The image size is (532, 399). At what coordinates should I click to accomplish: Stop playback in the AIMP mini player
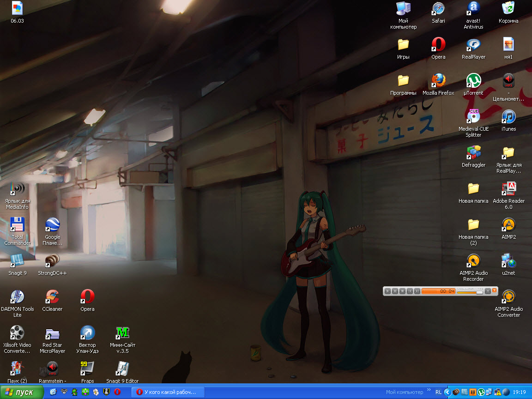click(403, 291)
